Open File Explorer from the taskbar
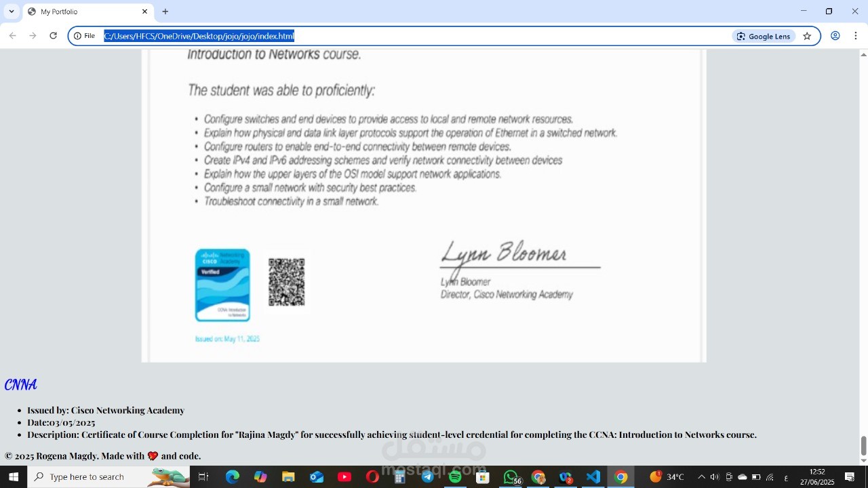 pyautogui.click(x=288, y=477)
